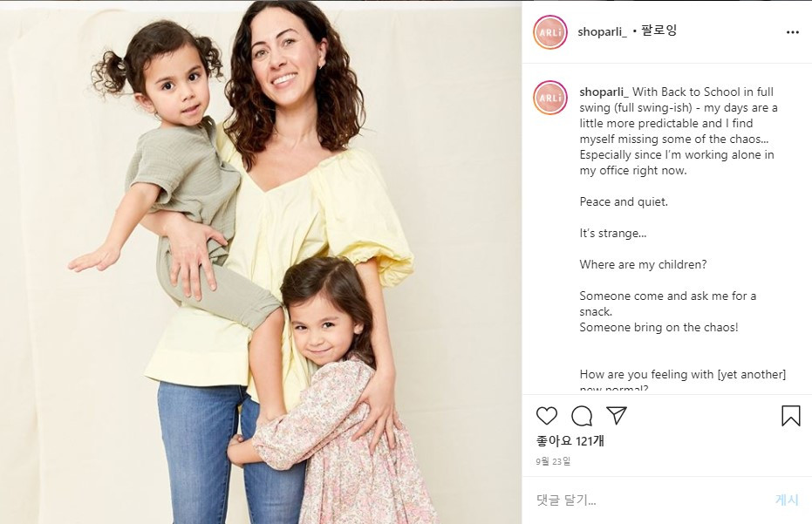Submit the comment with the 게시 button
The width and height of the screenshot is (812, 524).
point(787,500)
